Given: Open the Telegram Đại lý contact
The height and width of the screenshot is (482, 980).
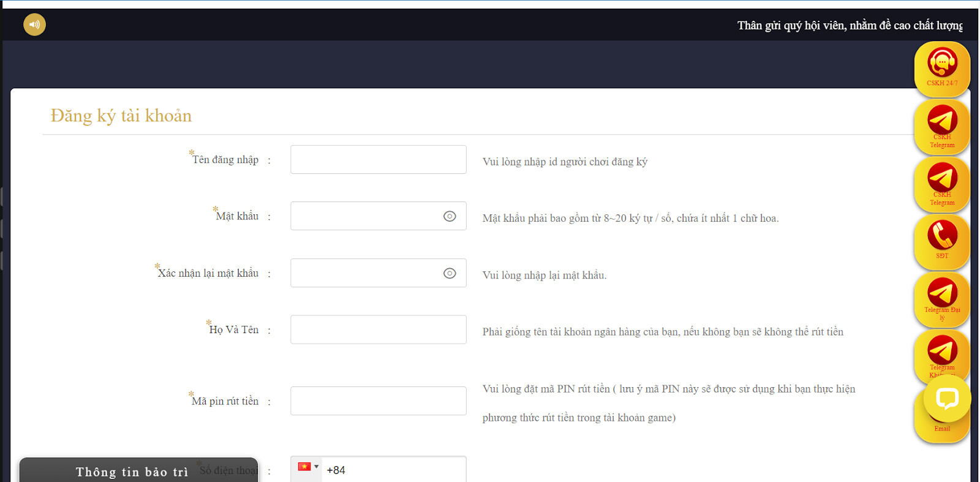Looking at the screenshot, I should click(x=942, y=296).
